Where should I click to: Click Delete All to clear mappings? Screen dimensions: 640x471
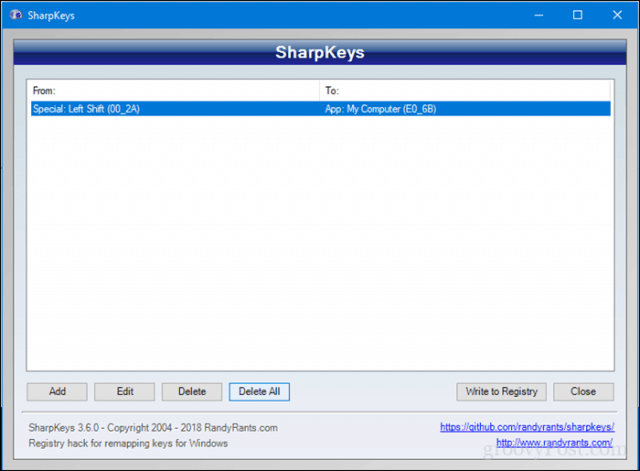tap(259, 391)
